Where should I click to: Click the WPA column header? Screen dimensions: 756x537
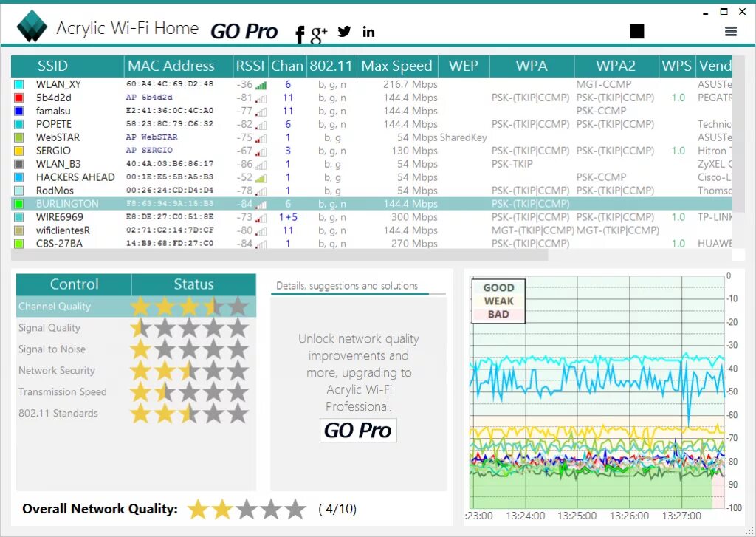point(532,66)
